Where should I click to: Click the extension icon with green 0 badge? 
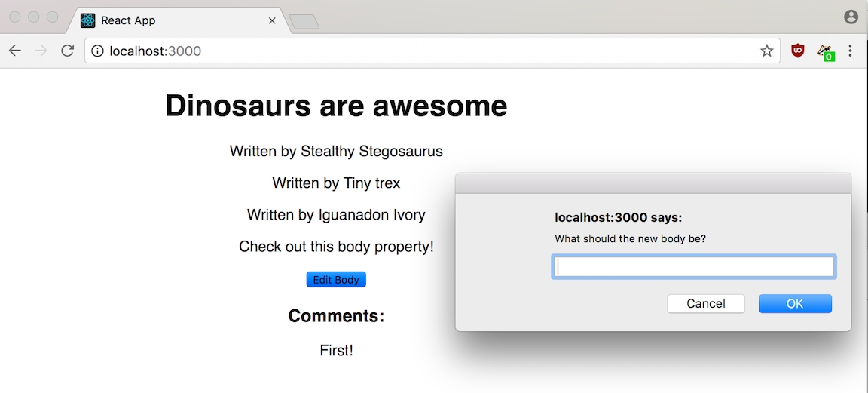[x=825, y=52]
